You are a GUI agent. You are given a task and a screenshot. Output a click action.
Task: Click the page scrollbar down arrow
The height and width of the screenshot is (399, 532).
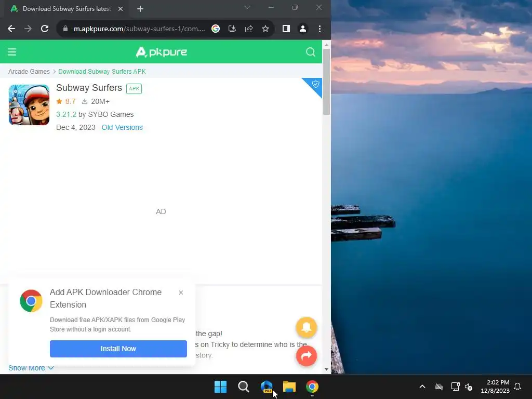coord(326,369)
